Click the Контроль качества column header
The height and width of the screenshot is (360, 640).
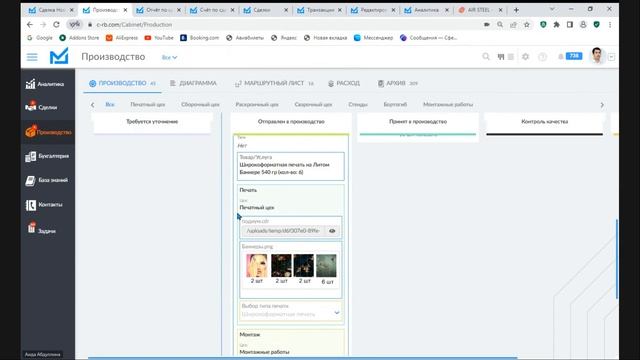pyautogui.click(x=544, y=122)
